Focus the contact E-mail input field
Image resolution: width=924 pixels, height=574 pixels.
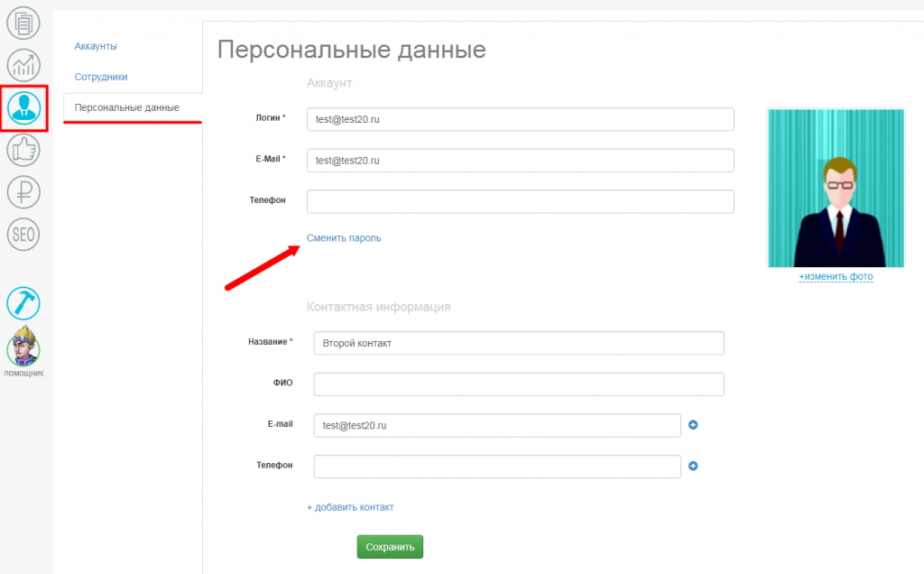click(x=497, y=425)
